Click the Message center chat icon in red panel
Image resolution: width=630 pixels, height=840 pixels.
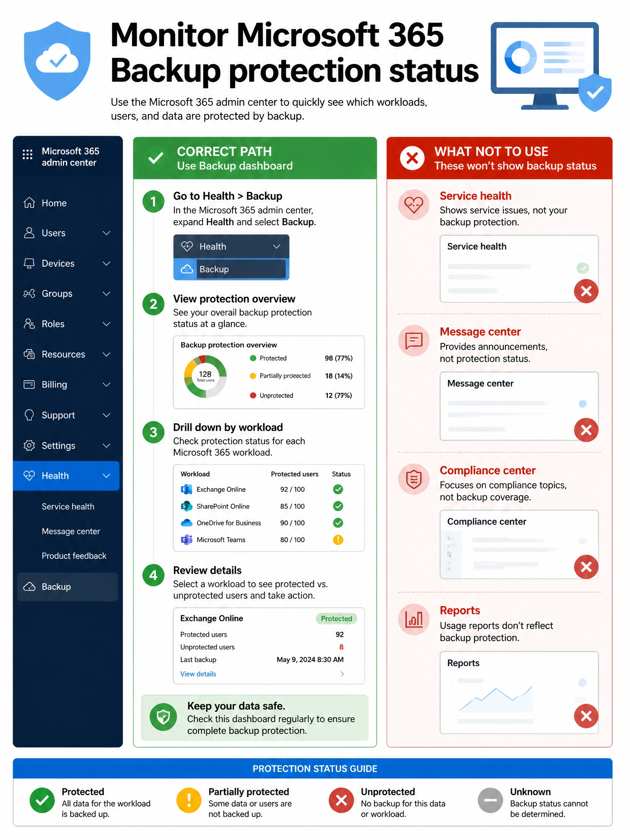pyautogui.click(x=414, y=340)
